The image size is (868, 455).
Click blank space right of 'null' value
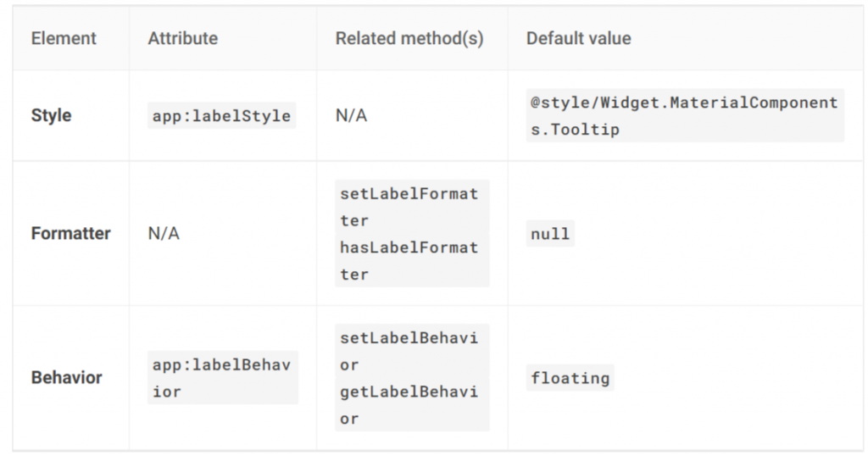pyautogui.click(x=712, y=233)
